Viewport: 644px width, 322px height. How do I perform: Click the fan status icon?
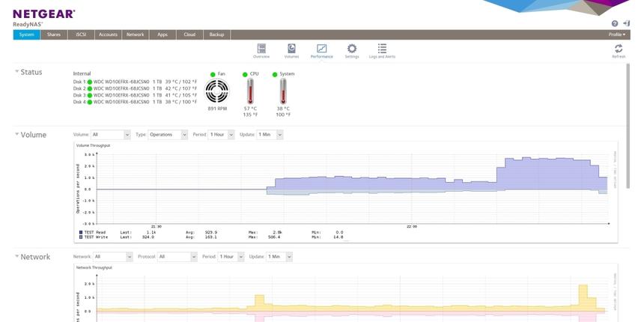pyautogui.click(x=217, y=92)
